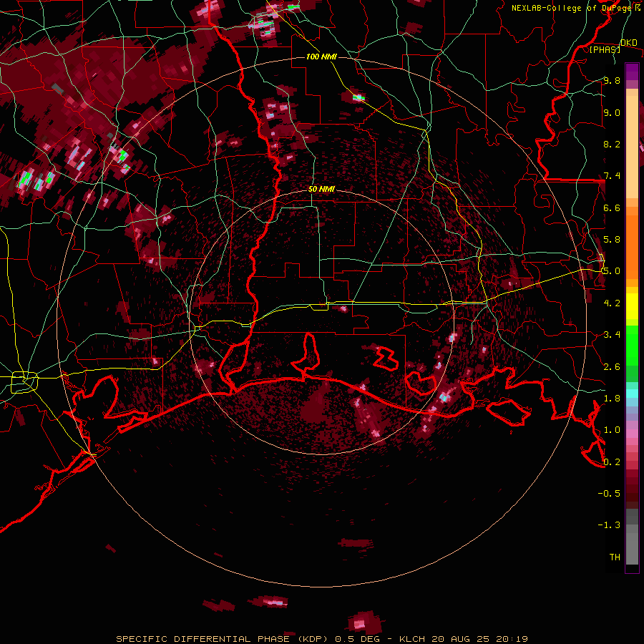644x644 pixels.
Task: Pick the purple band atop the color bar
Action: (x=632, y=72)
